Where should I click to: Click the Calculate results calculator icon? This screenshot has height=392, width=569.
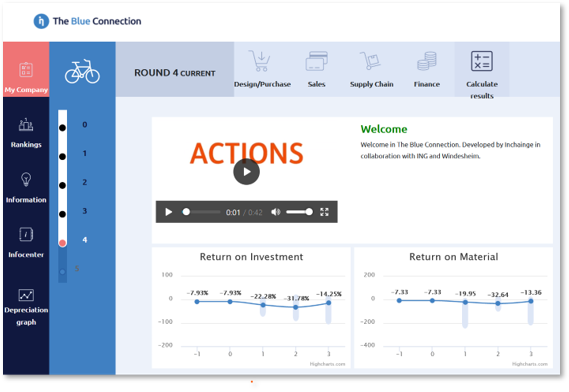[482, 61]
